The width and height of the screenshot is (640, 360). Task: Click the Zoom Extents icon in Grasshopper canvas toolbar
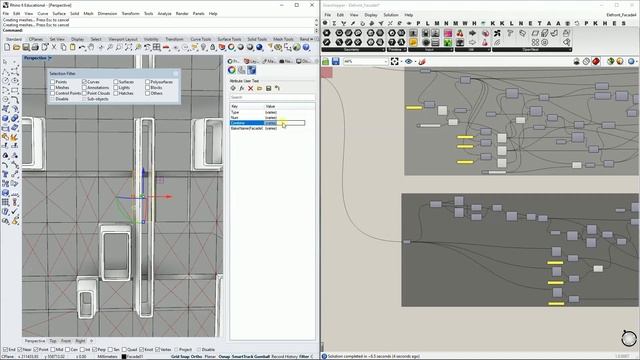[x=394, y=62]
